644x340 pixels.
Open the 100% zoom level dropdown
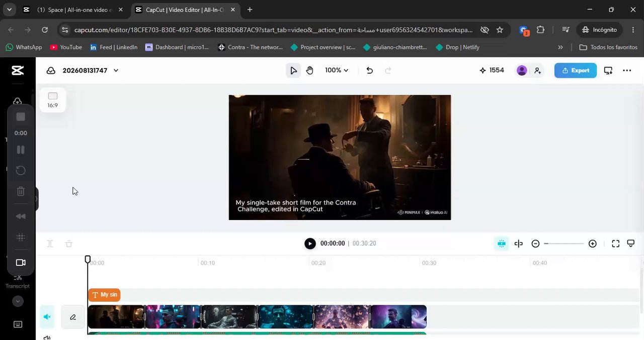click(337, 71)
